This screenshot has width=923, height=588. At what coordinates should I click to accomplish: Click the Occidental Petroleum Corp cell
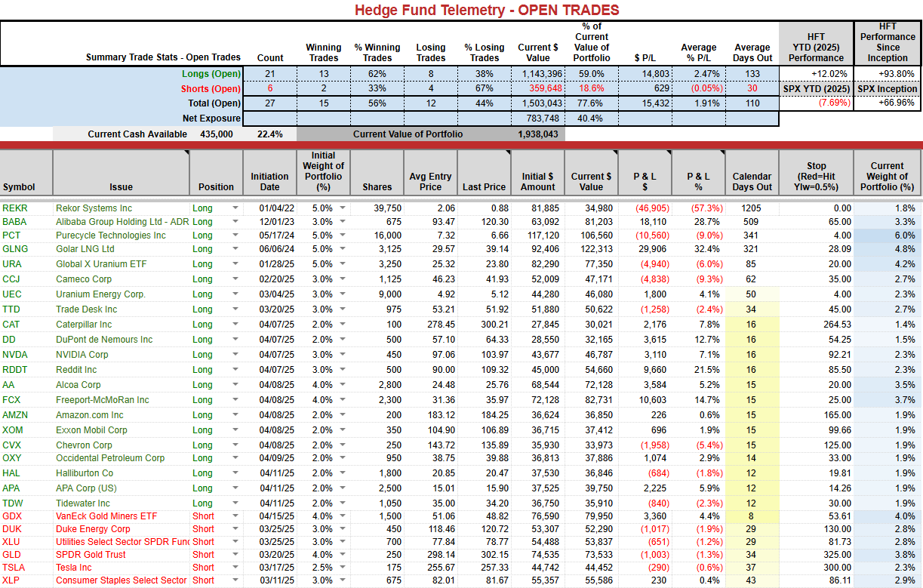(x=110, y=458)
